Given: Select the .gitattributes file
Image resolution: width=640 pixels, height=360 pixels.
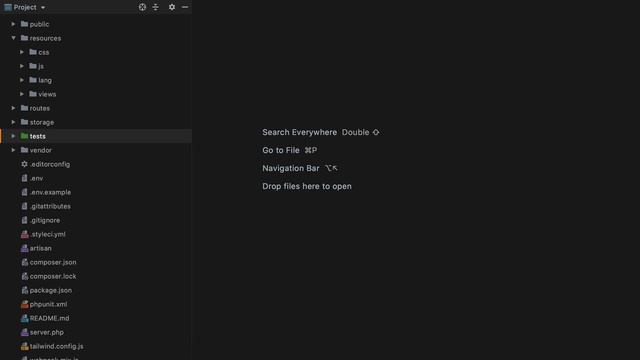Looking at the screenshot, I should coord(50,206).
